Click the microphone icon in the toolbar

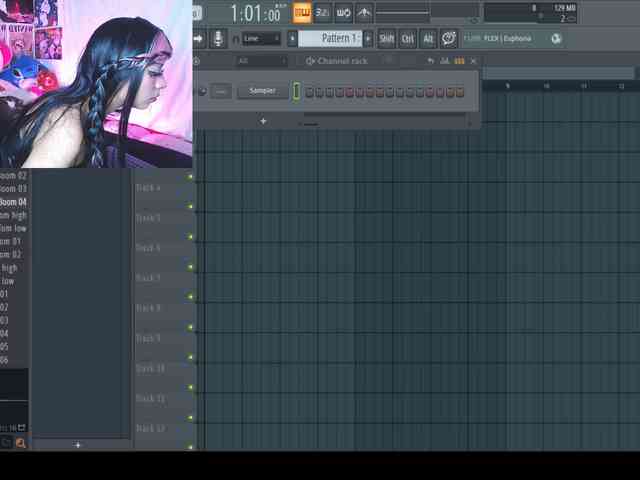pyautogui.click(x=219, y=38)
